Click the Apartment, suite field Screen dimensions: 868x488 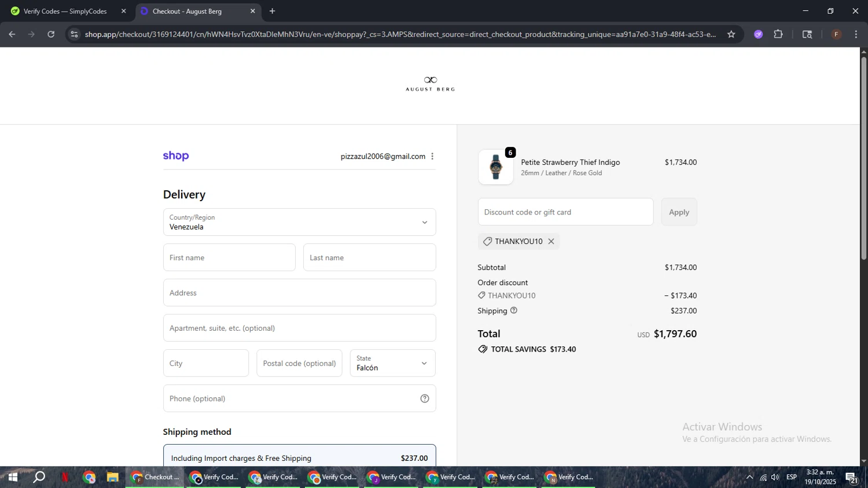tap(299, 328)
